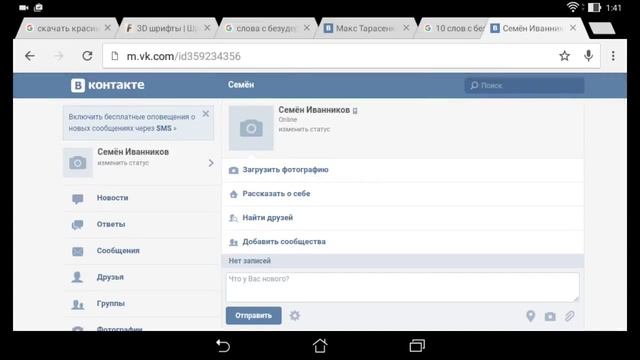Screen dimensions: 640x360
Task: Click the sidebar profile avatar placeholder
Action: (x=78, y=162)
